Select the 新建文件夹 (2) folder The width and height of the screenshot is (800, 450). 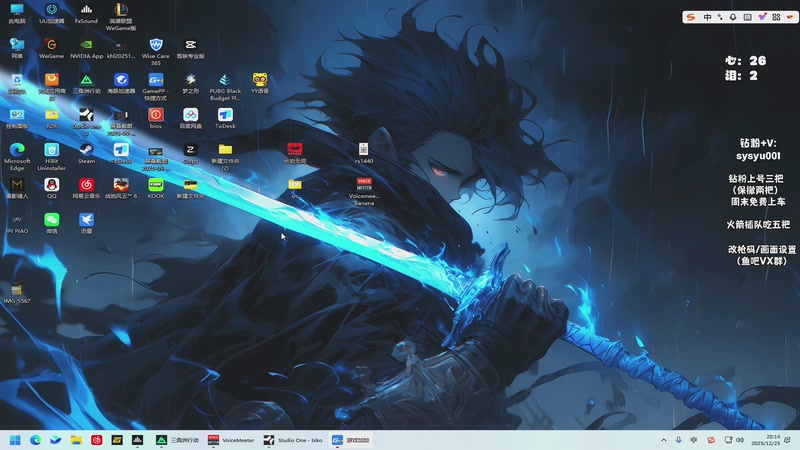tap(225, 157)
